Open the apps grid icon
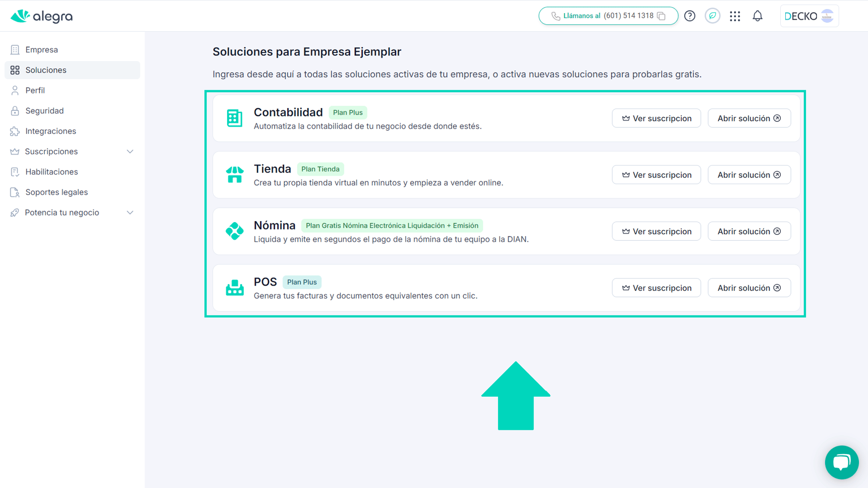 (735, 16)
